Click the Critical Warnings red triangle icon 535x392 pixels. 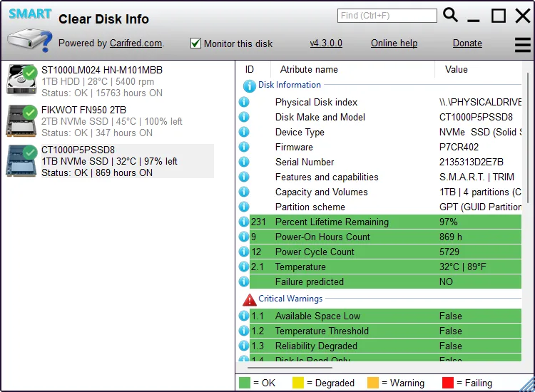(250, 300)
